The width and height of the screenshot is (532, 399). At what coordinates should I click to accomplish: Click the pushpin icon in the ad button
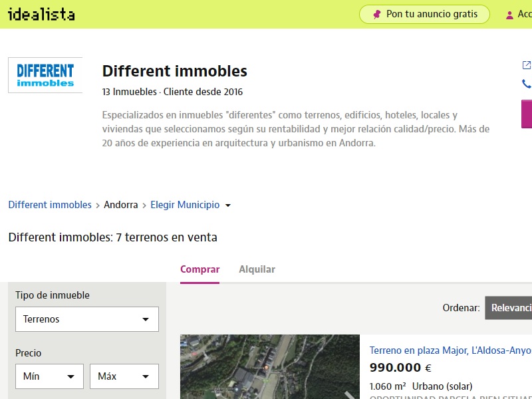376,14
